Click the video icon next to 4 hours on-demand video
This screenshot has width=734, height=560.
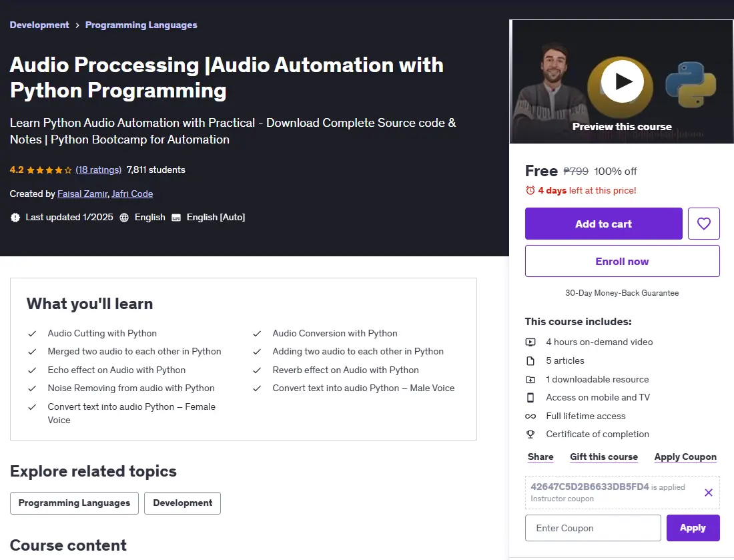[x=530, y=342]
